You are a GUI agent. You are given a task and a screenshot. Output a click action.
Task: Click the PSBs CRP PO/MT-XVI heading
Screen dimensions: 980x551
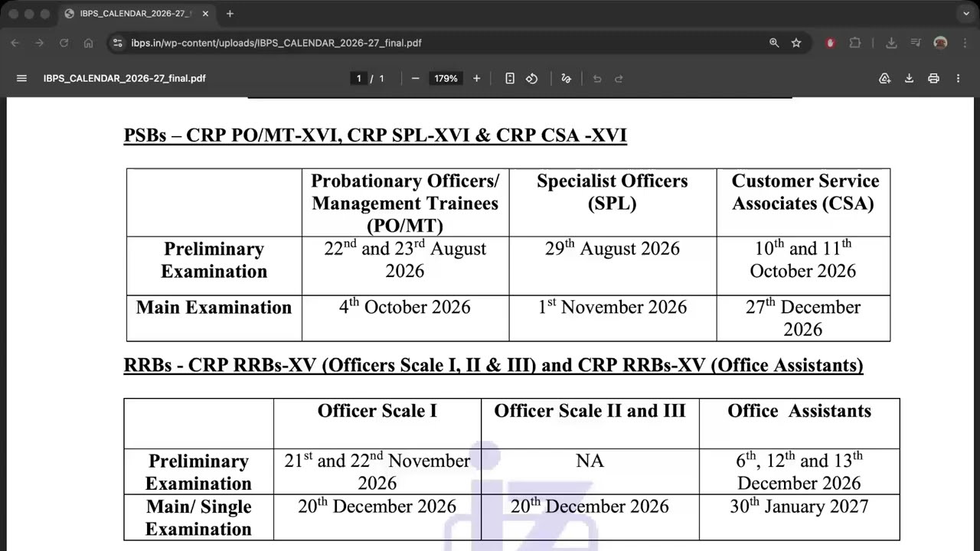375,135
